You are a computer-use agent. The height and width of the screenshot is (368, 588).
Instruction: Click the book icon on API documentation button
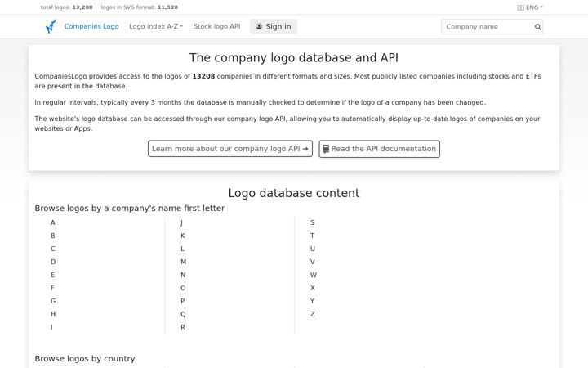(326, 149)
